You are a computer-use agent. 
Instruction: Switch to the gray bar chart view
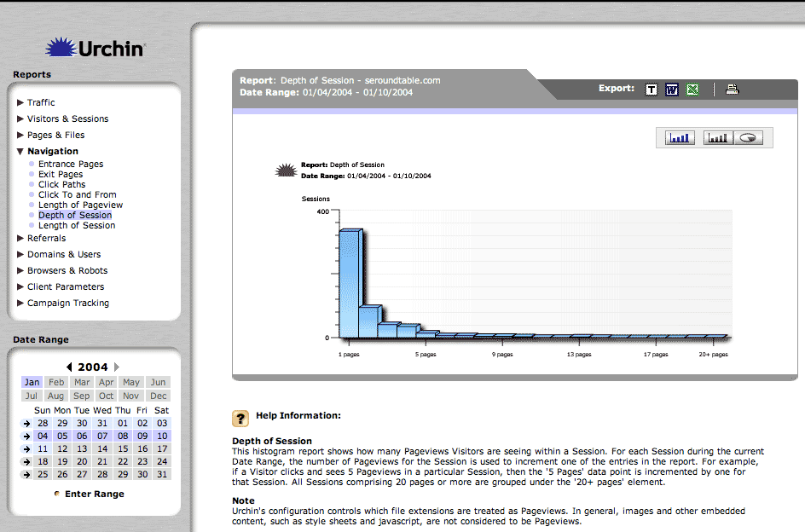point(718,137)
